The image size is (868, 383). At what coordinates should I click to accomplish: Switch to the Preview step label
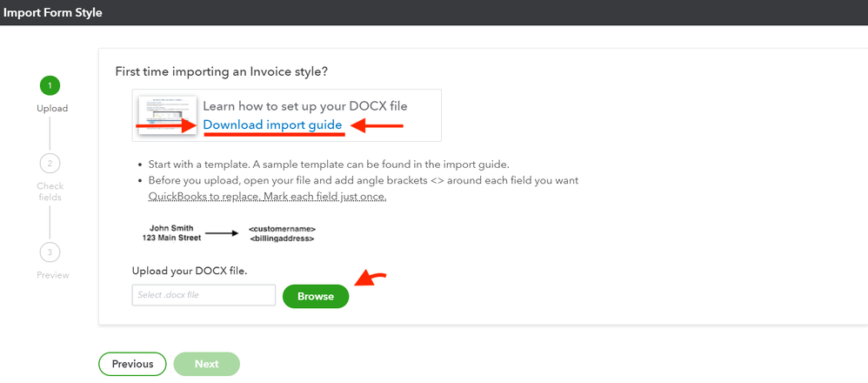tap(52, 275)
